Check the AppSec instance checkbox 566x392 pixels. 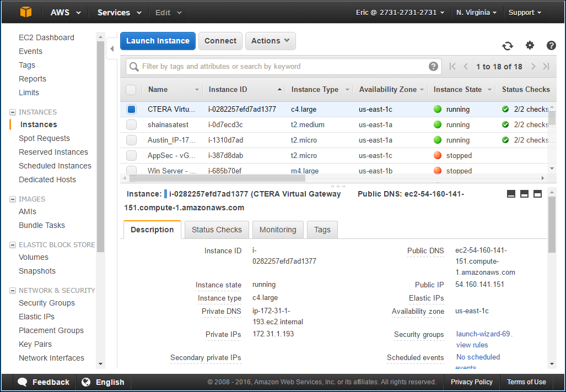click(x=131, y=155)
